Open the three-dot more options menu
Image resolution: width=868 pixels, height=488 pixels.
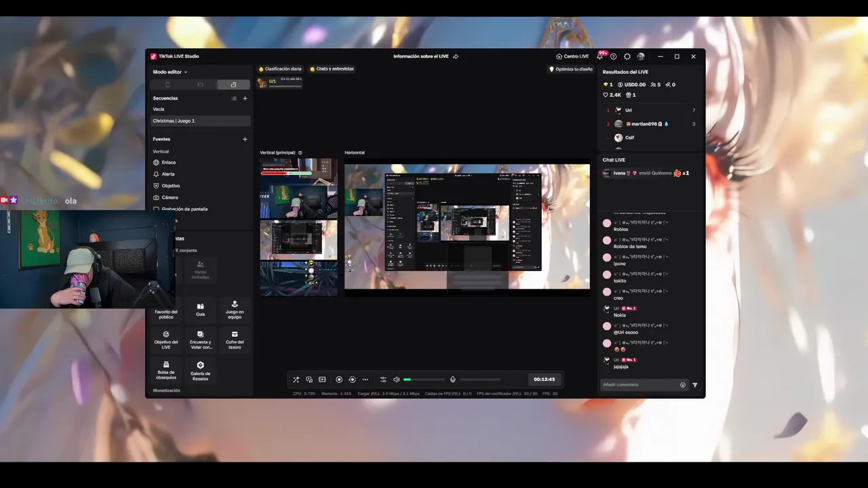coord(365,380)
